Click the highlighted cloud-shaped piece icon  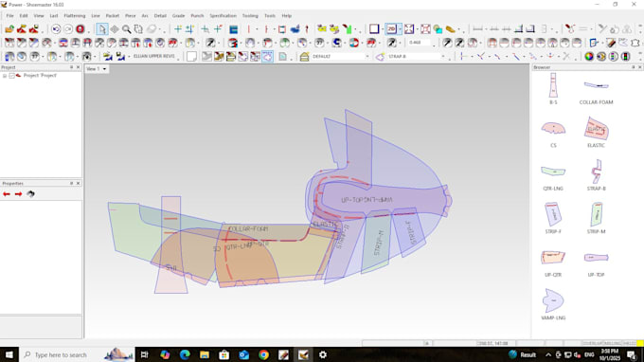pyautogui.click(x=267, y=56)
